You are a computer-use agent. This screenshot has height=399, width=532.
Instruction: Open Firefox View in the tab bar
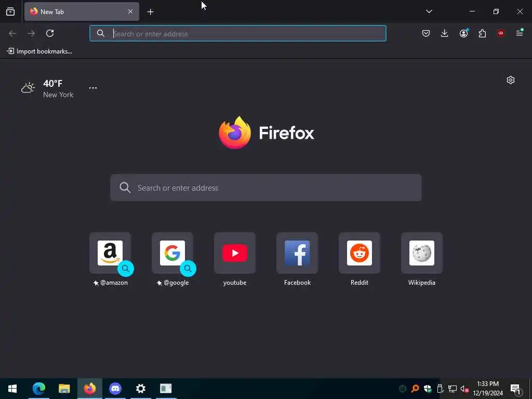(x=10, y=11)
